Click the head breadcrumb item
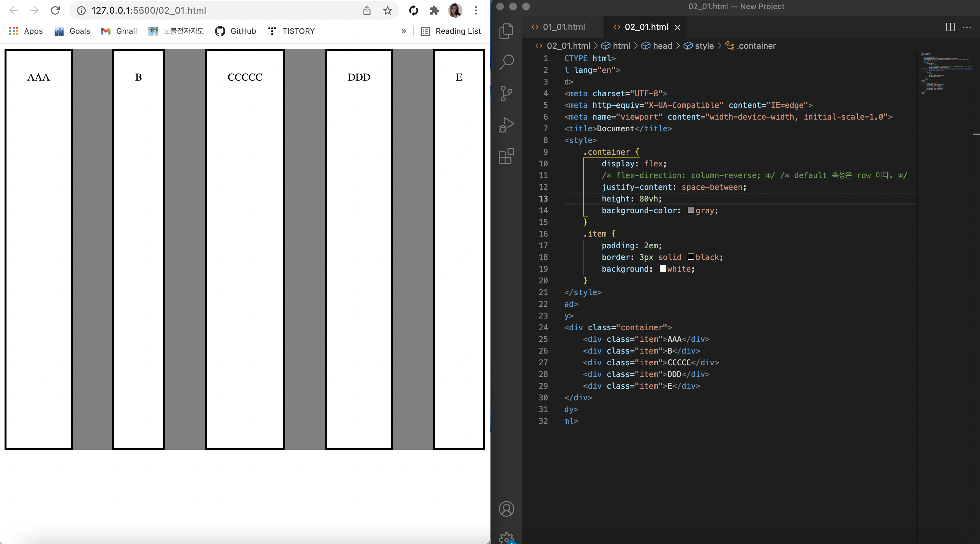 pos(662,46)
